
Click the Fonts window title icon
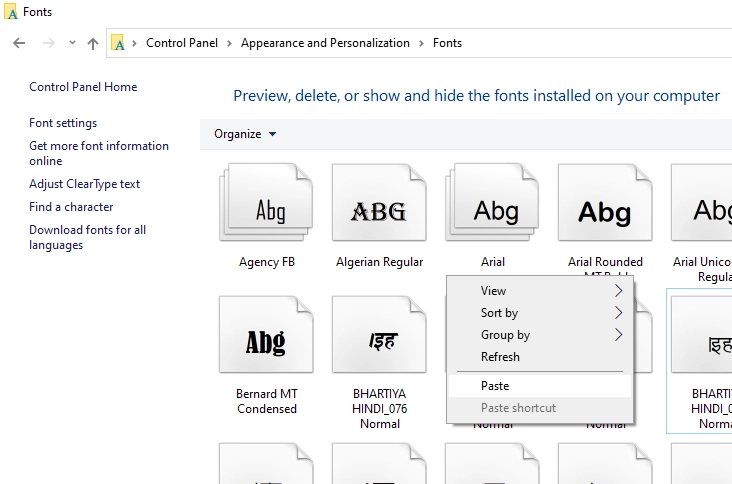tap(10, 11)
